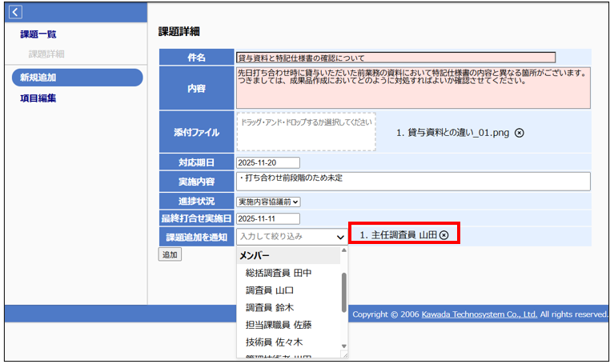Choose 総括調査員 田中 from member list
This screenshot has height=364, width=614.
pos(279,273)
